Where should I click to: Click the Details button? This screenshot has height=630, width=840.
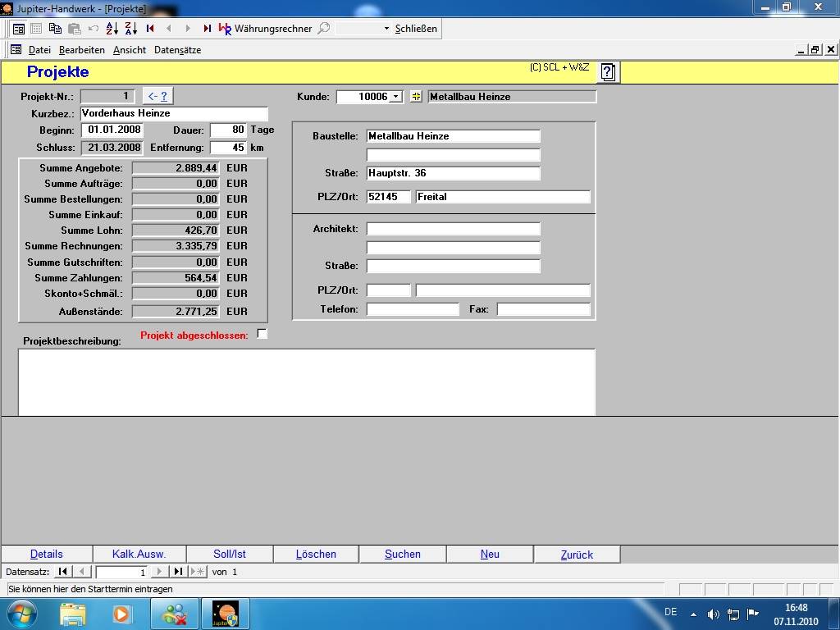click(x=47, y=554)
